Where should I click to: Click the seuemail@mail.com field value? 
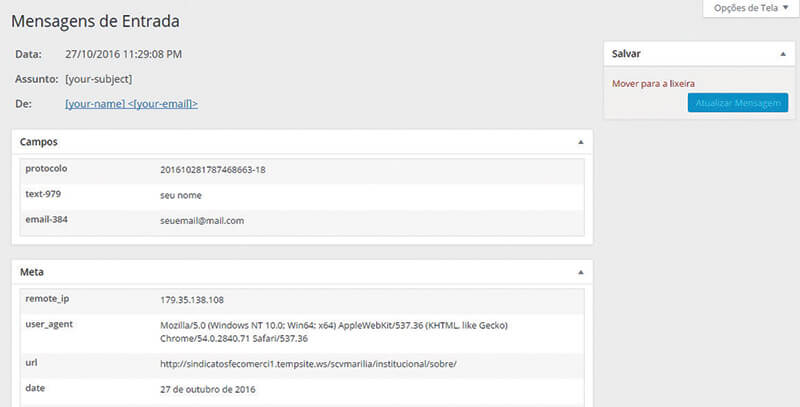(x=202, y=220)
